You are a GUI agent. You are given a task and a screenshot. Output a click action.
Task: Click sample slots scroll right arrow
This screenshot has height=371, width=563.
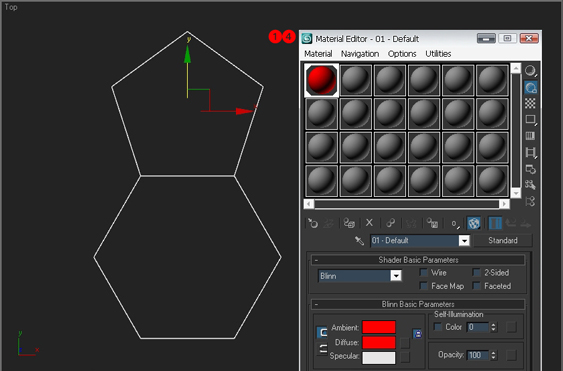click(504, 204)
